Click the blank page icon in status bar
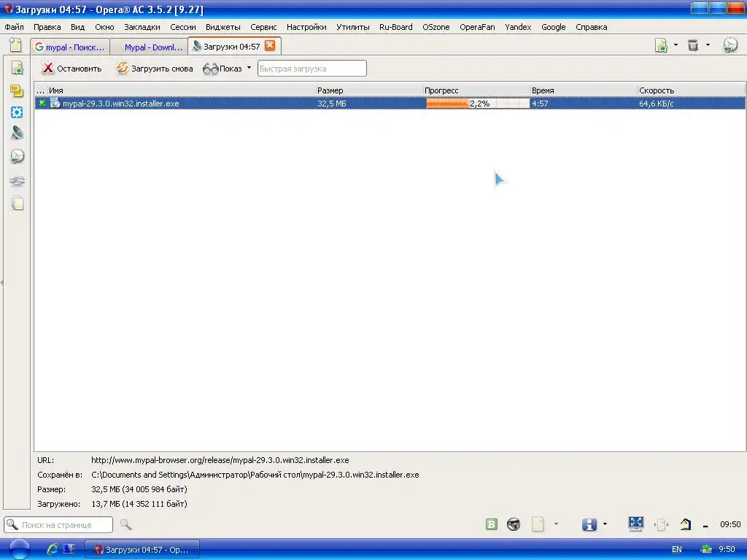The width and height of the screenshot is (747, 560). coord(538,524)
